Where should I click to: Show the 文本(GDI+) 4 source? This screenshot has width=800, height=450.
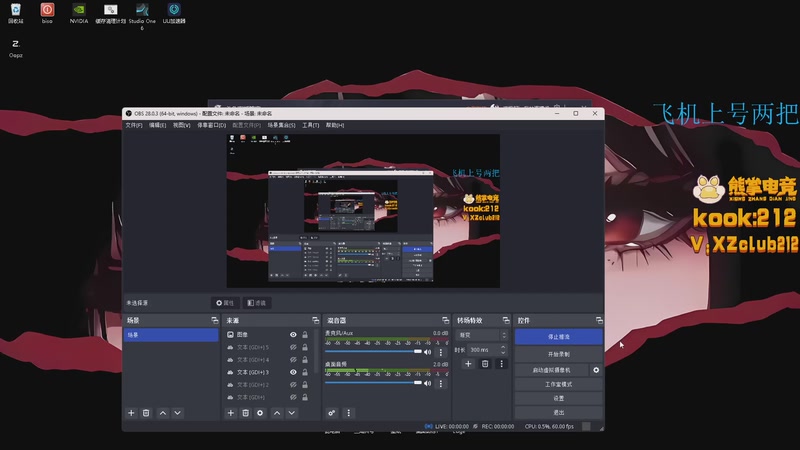coord(293,360)
